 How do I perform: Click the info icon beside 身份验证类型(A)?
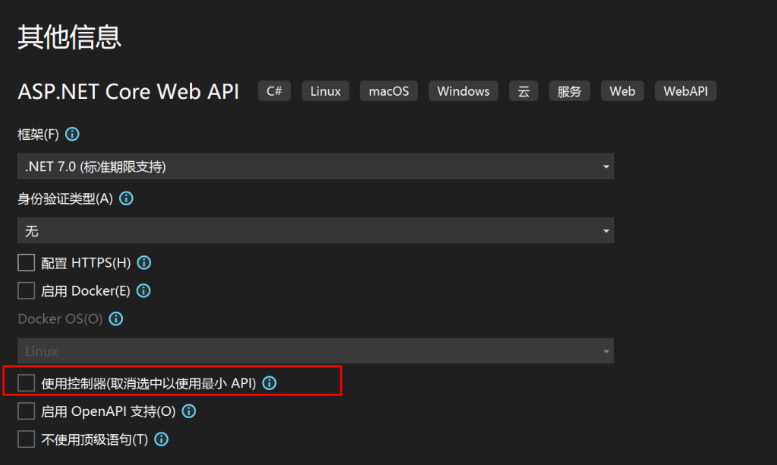tap(126, 198)
